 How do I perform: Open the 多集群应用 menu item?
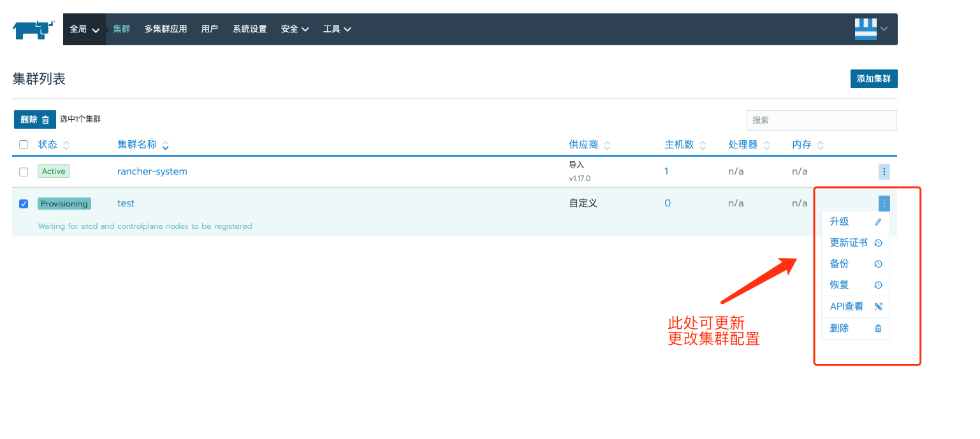point(166,29)
